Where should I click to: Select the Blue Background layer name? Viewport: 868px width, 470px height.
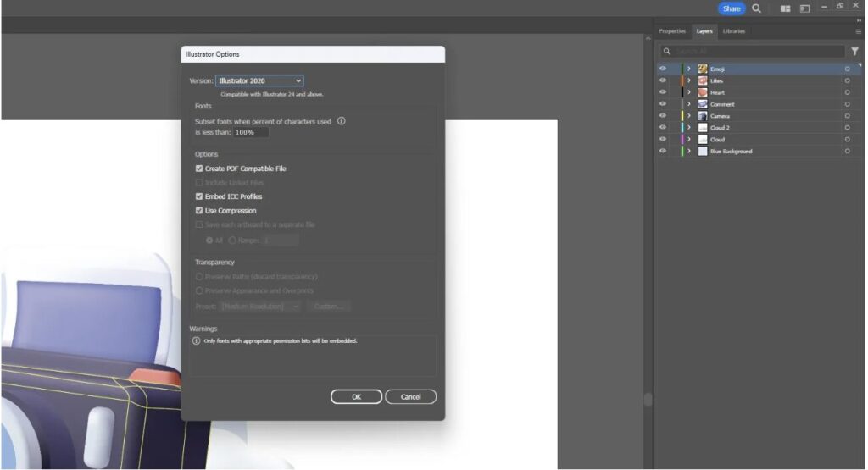click(x=732, y=151)
